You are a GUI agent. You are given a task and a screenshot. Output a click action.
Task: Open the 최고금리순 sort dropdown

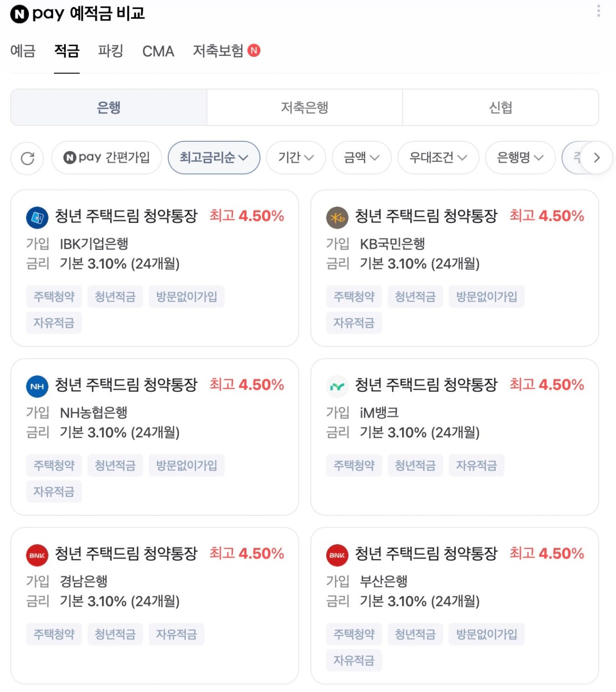point(214,158)
